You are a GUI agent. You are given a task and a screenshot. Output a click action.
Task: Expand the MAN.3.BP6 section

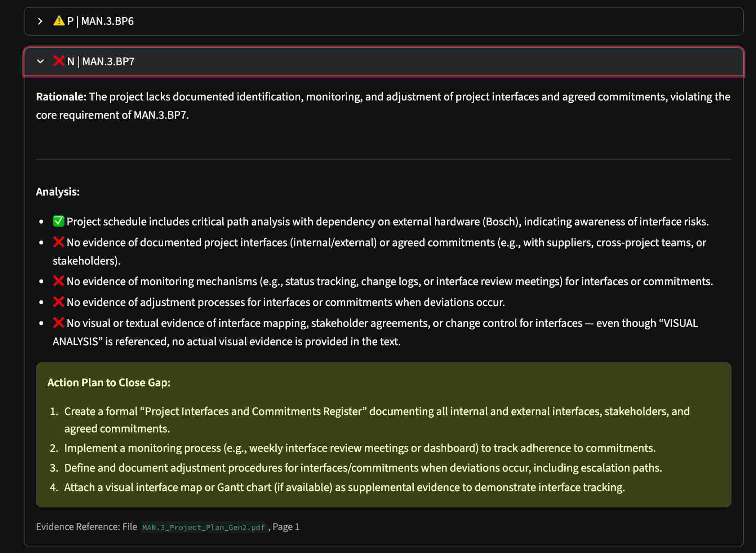coord(40,21)
